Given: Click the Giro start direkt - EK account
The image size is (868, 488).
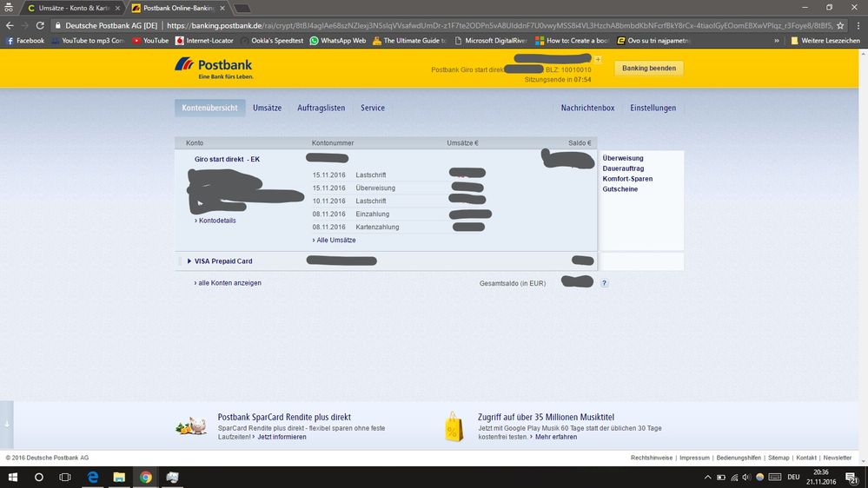Looking at the screenshot, I should 227,159.
